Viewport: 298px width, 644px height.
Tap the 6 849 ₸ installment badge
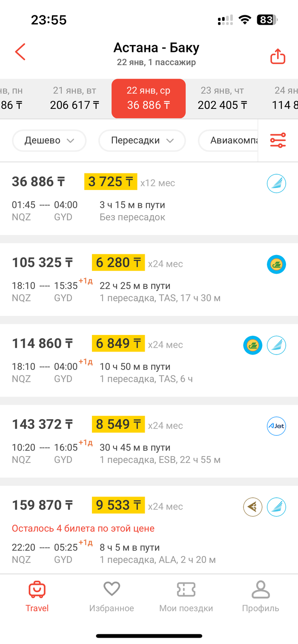[x=118, y=343]
